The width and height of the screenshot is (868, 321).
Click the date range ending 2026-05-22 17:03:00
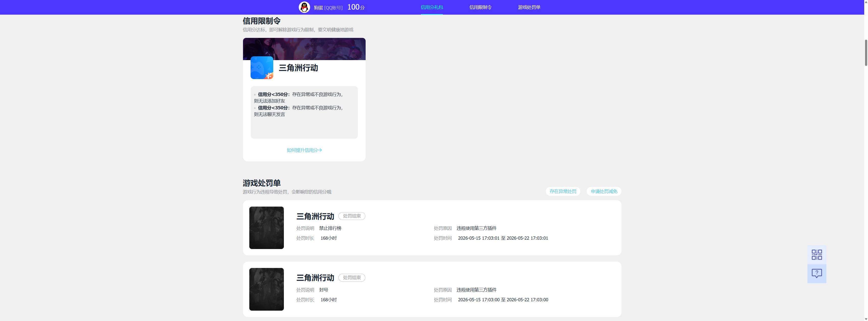click(x=503, y=300)
